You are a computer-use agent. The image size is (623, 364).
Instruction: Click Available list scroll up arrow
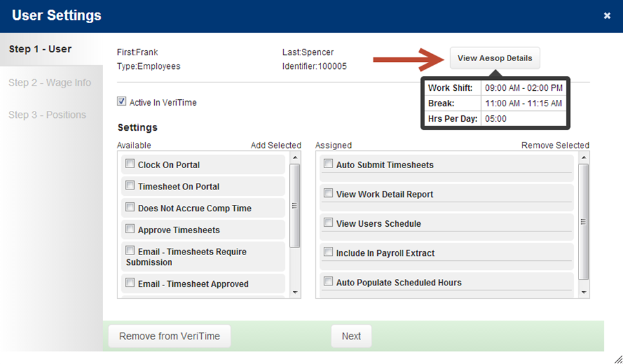(x=295, y=158)
